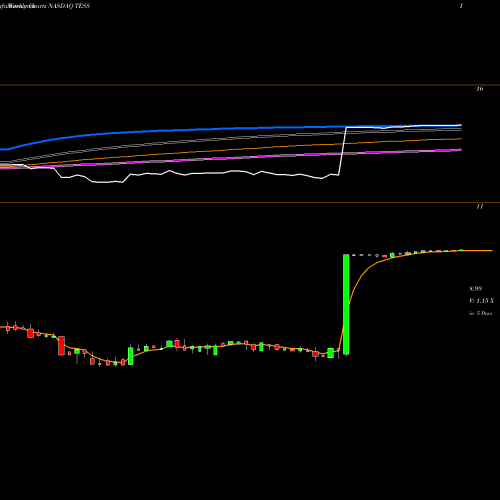Click the volume label V: 1.15 X
Image resolution: width=500 pixels, height=500 pixels.
(481, 301)
